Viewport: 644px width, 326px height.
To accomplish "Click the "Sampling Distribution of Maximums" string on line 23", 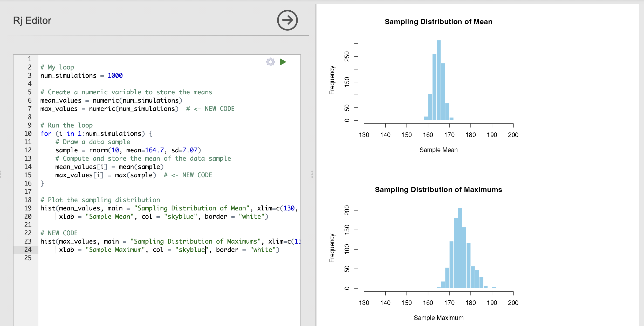I will pyautogui.click(x=195, y=242).
